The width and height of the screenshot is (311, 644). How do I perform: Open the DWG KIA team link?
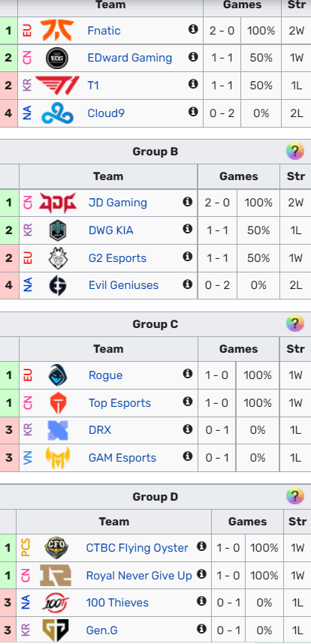111,230
